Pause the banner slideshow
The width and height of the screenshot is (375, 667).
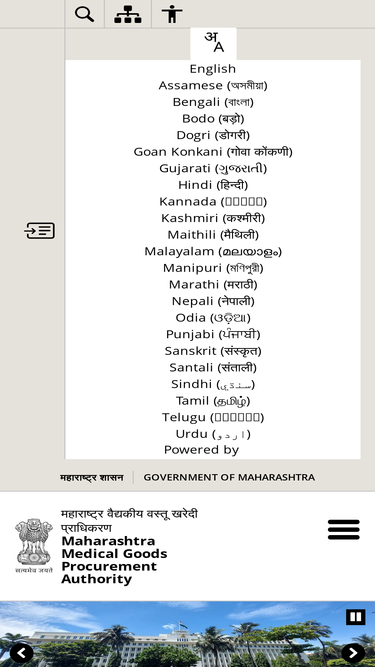(355, 616)
